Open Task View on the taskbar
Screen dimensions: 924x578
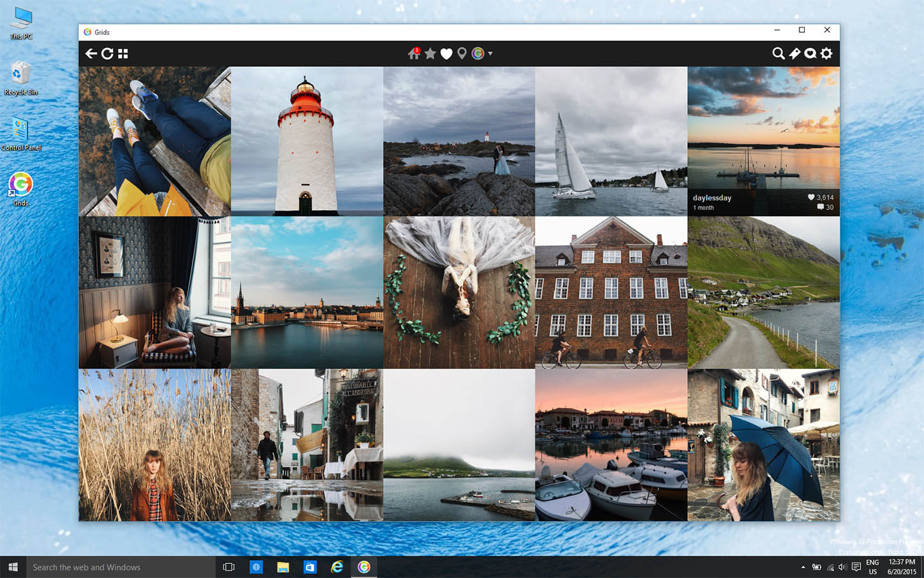(228, 567)
